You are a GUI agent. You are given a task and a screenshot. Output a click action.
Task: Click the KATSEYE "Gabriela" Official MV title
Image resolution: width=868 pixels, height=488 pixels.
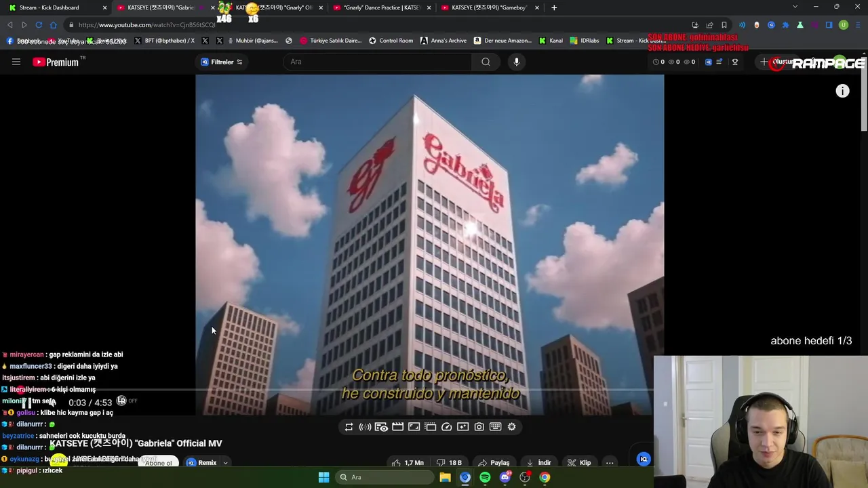(x=136, y=443)
